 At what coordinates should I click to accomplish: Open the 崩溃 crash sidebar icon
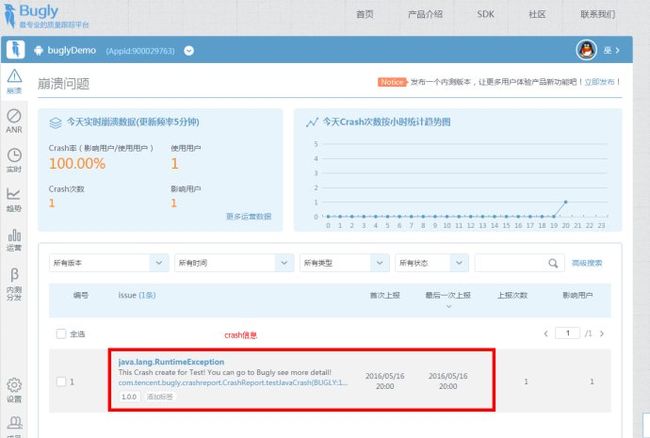(x=14, y=81)
